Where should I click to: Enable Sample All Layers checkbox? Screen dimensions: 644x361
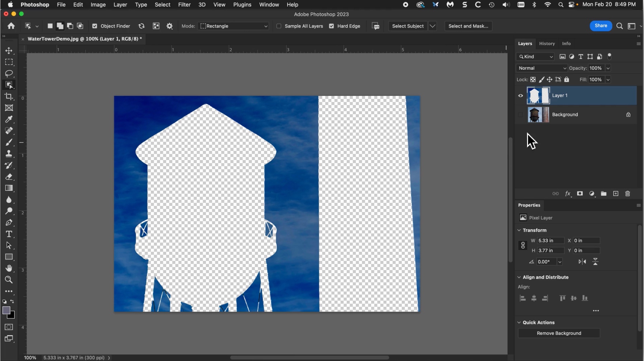click(279, 26)
